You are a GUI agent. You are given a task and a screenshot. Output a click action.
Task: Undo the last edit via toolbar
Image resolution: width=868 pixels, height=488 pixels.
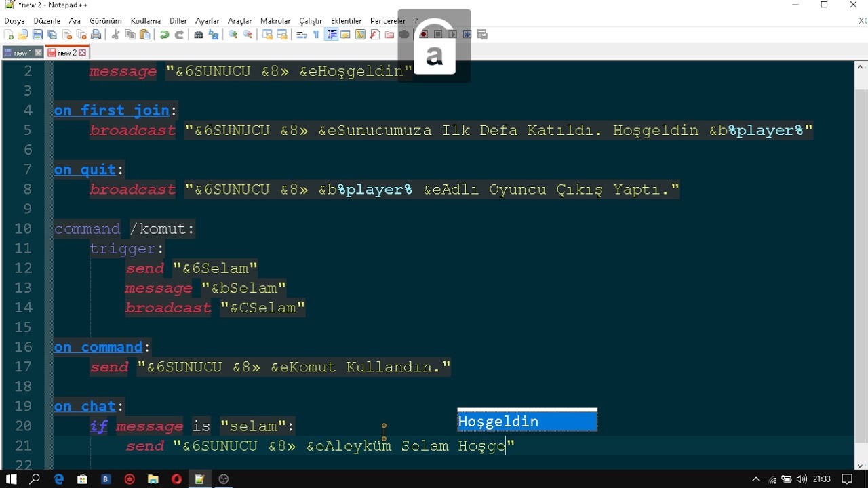point(164,35)
